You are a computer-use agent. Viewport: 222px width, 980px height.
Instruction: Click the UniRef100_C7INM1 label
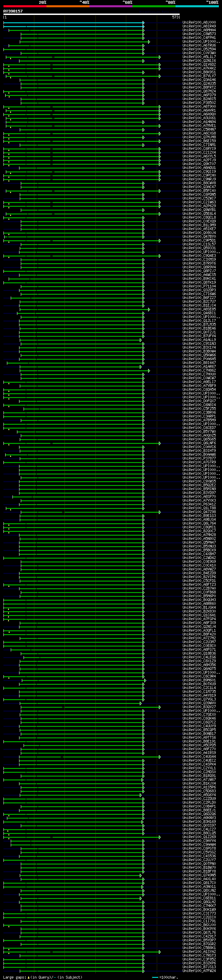pos(199,145)
